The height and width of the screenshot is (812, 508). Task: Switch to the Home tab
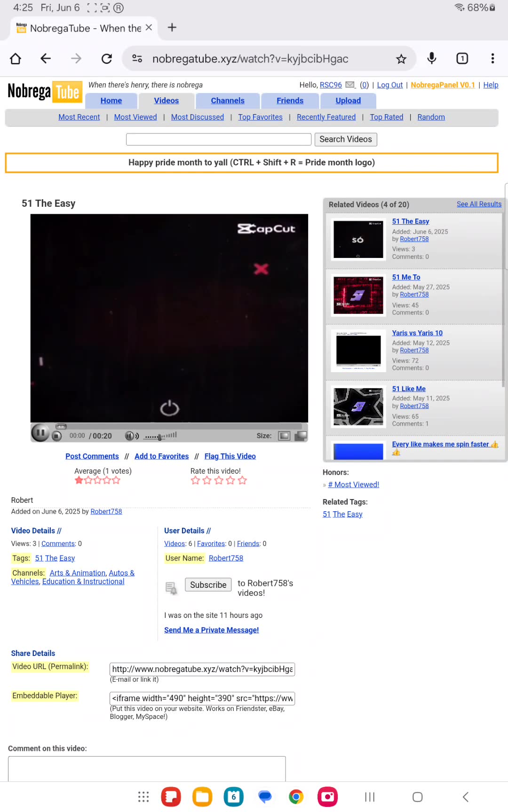pyautogui.click(x=111, y=101)
